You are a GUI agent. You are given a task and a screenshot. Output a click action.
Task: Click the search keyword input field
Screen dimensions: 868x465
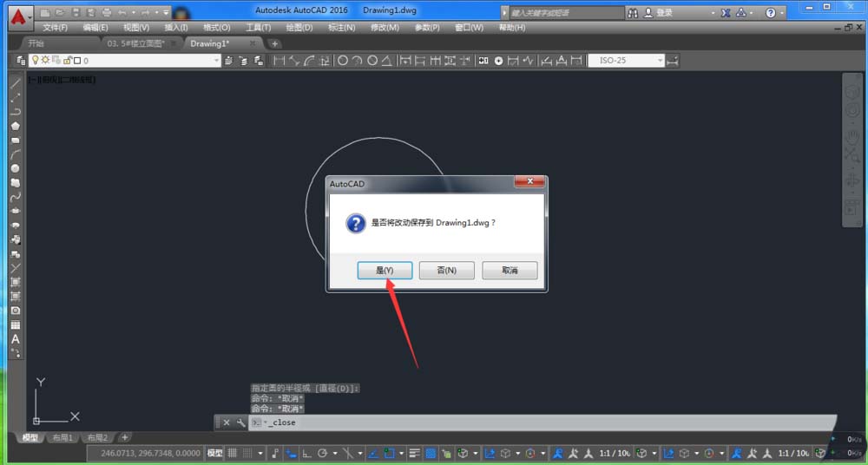click(x=566, y=12)
